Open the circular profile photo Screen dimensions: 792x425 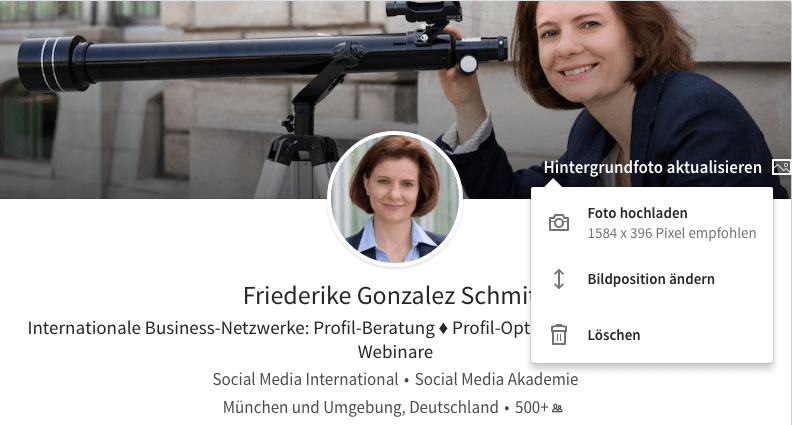click(x=395, y=198)
